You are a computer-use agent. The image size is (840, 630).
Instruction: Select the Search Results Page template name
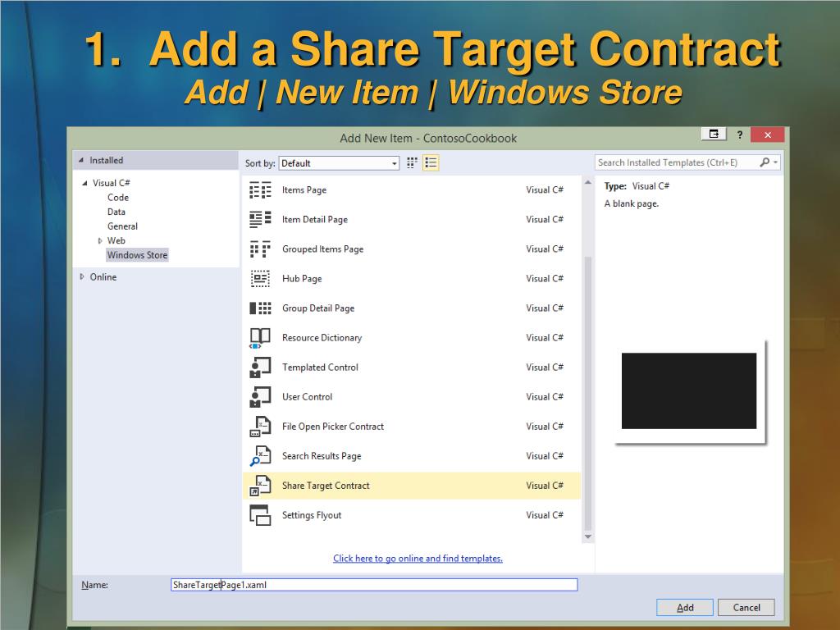(x=322, y=456)
